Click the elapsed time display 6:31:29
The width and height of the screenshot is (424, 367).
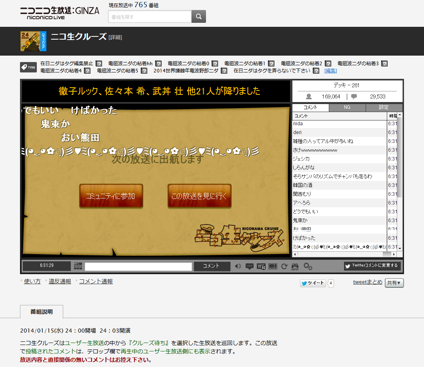[47, 266]
